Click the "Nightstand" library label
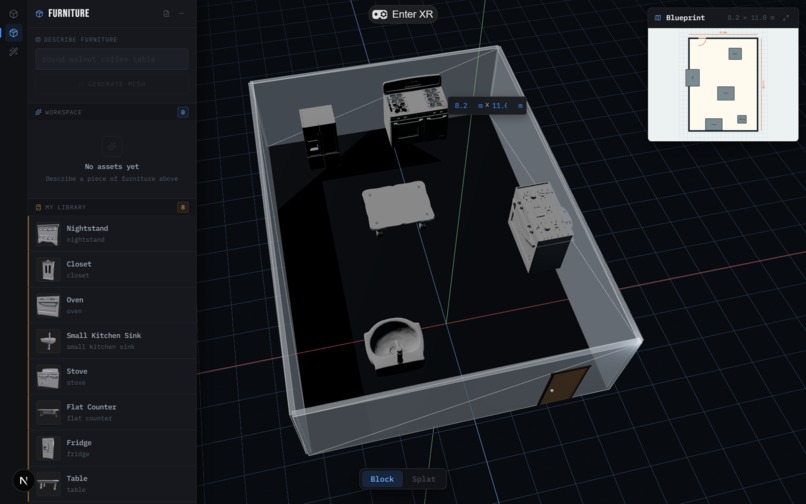The height and width of the screenshot is (504, 806). (87, 228)
